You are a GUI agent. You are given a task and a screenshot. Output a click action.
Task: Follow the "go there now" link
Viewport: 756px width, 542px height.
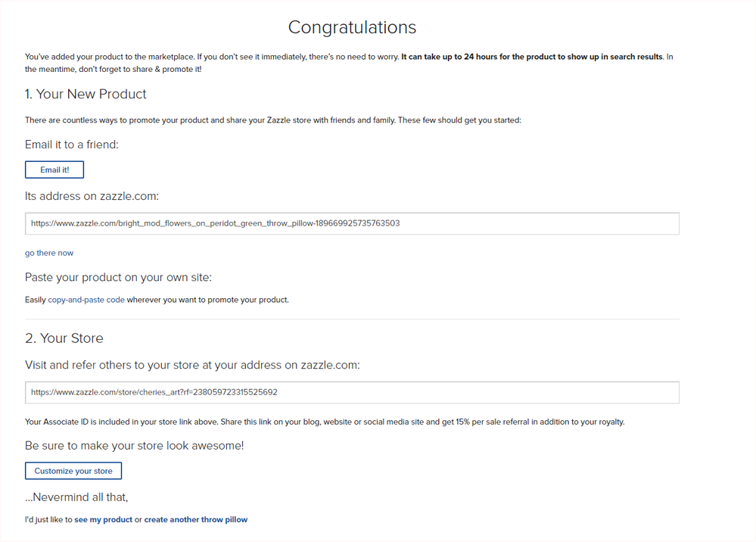coord(49,253)
